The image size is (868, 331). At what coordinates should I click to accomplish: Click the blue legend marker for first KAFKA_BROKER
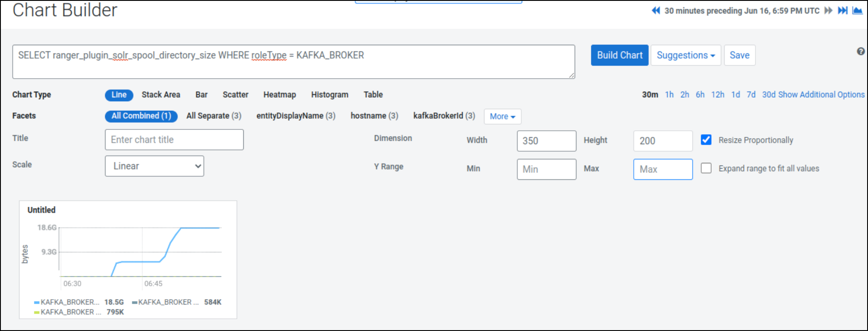coord(36,302)
